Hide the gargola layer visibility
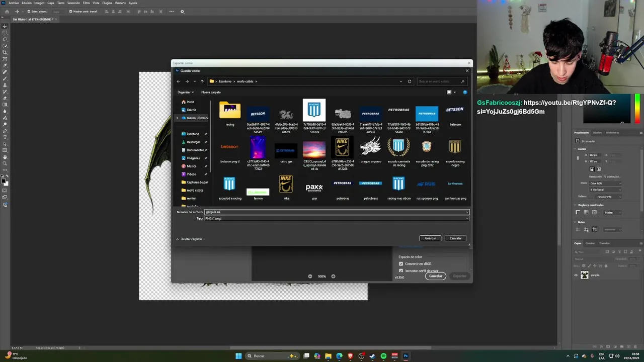Viewport: 644px width, 362px height. coord(576,275)
